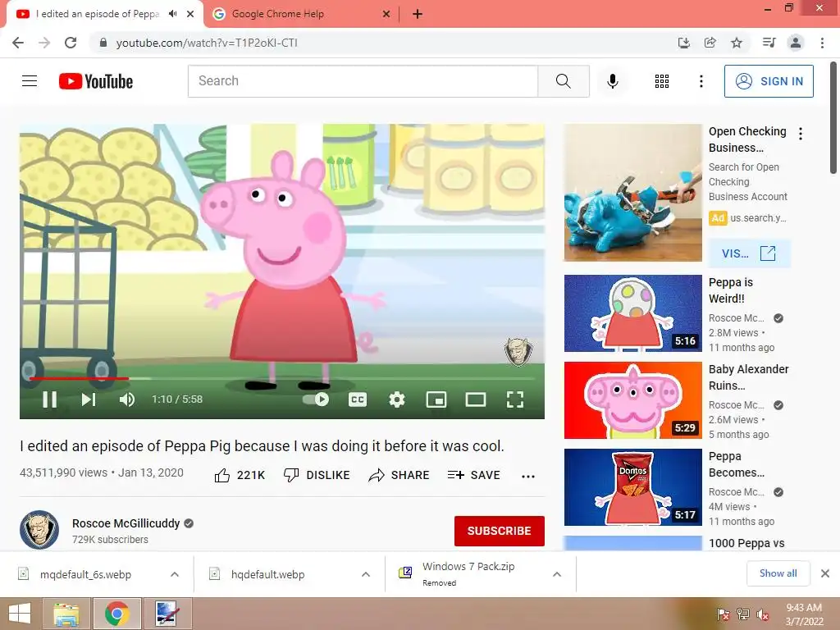Close the Google Chrome Help tab
840x630 pixels.
386,14
